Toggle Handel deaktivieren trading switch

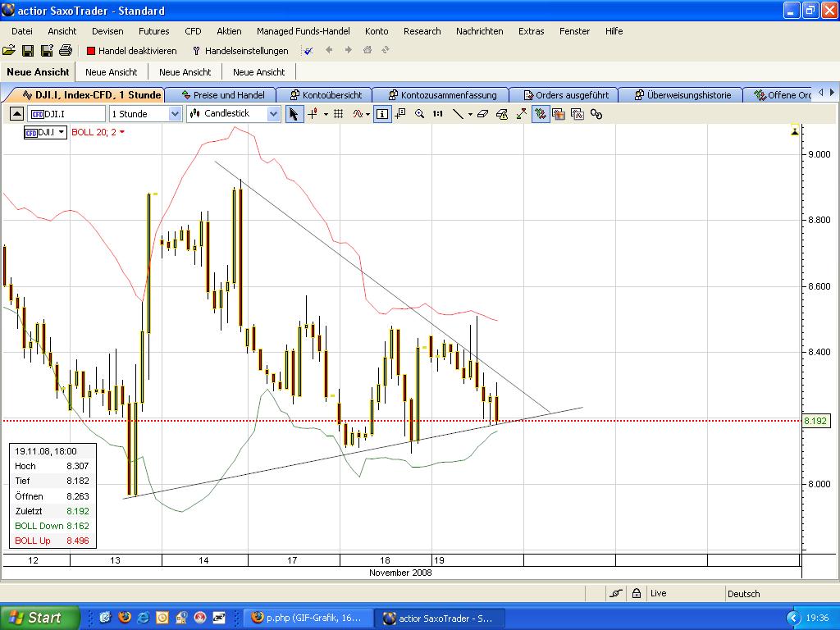pos(131,51)
